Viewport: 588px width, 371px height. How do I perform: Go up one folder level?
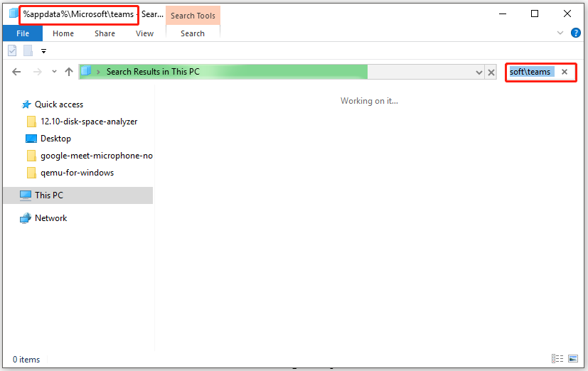[69, 72]
